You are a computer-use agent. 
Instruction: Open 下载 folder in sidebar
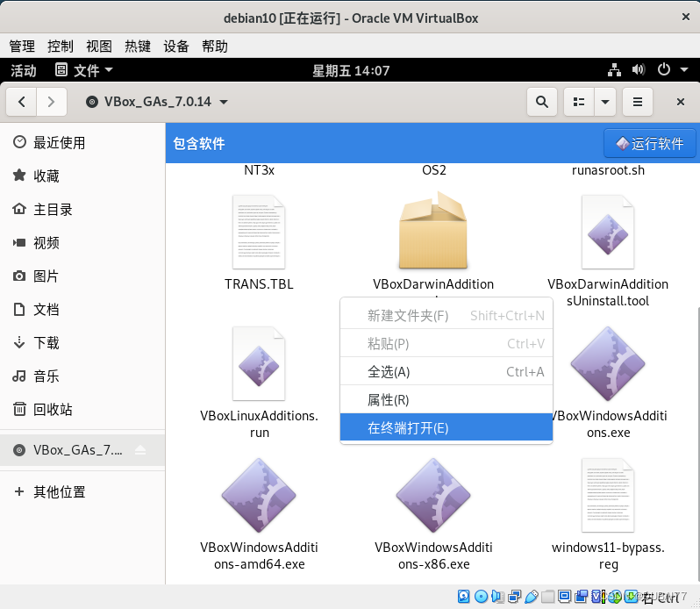(82, 343)
